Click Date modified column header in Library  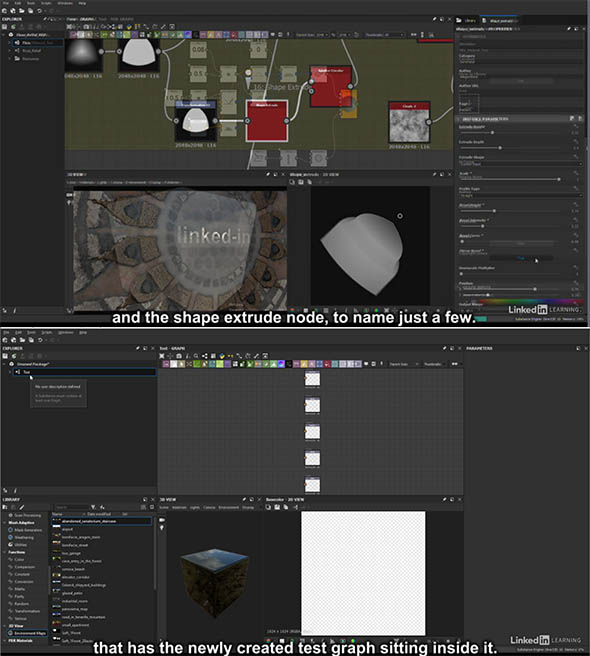coord(100,514)
